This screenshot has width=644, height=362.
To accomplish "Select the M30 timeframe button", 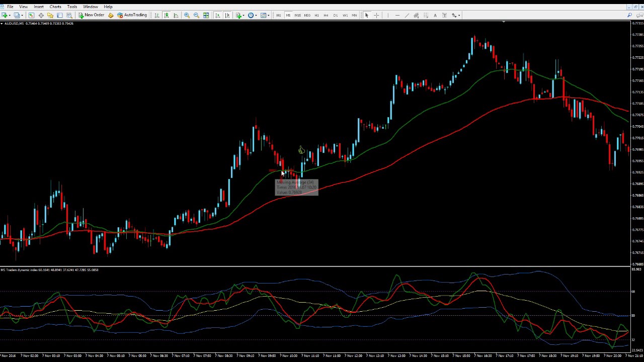I will (307, 15).
